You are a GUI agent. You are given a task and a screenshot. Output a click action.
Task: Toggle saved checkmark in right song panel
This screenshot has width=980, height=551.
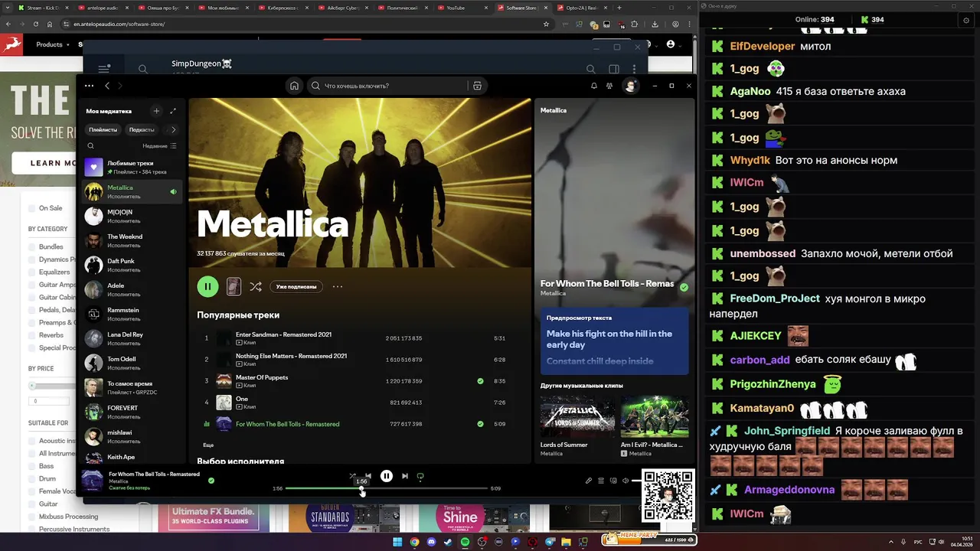(x=684, y=288)
